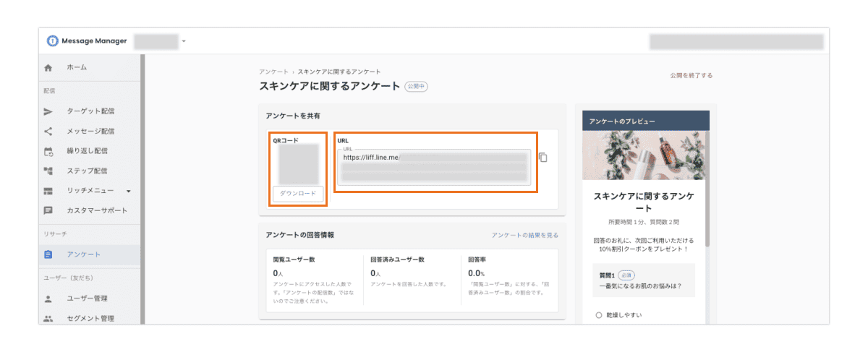Click the QR code image
The width and height of the screenshot is (868, 352).
click(298, 163)
